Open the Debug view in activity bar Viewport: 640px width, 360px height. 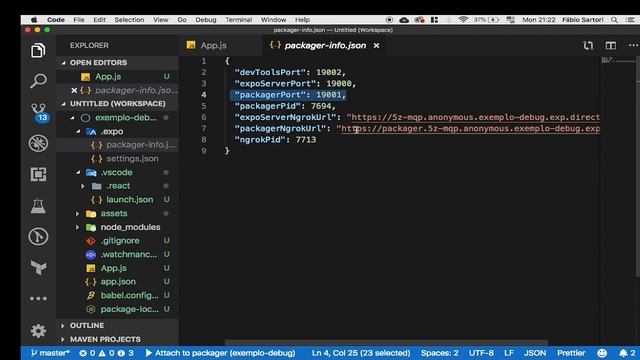pos(38,143)
